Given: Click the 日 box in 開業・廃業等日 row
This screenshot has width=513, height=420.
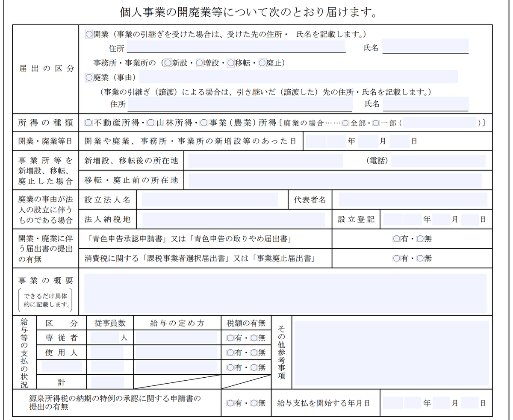Looking at the screenshot, I should pos(400,141).
